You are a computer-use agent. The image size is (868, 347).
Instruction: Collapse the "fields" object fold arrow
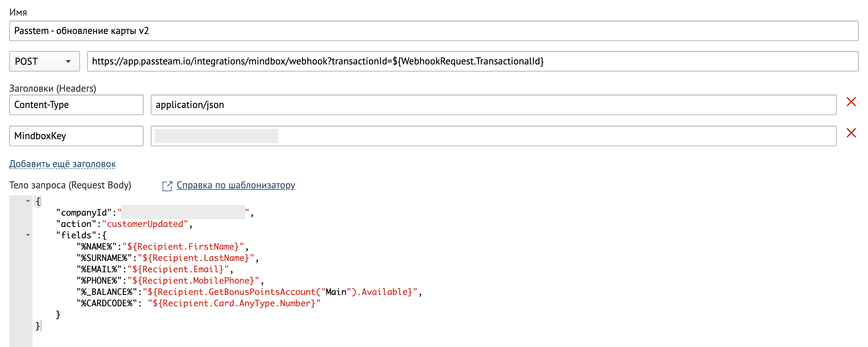tap(28, 235)
